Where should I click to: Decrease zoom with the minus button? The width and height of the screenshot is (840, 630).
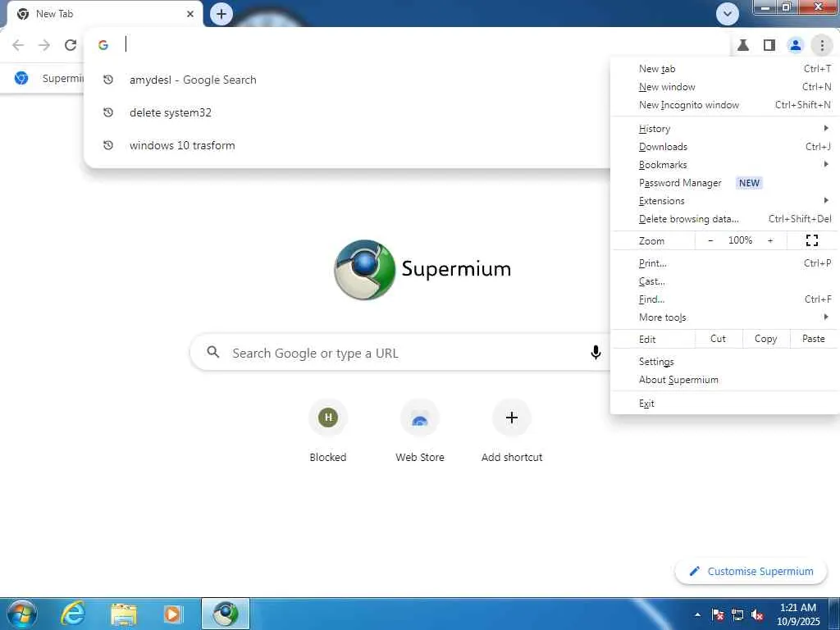coord(710,240)
